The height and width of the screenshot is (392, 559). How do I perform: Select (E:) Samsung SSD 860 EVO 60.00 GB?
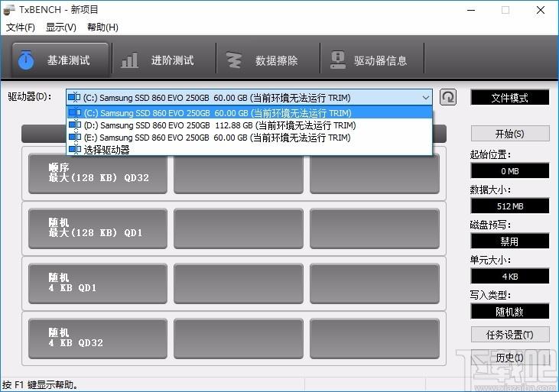point(249,138)
